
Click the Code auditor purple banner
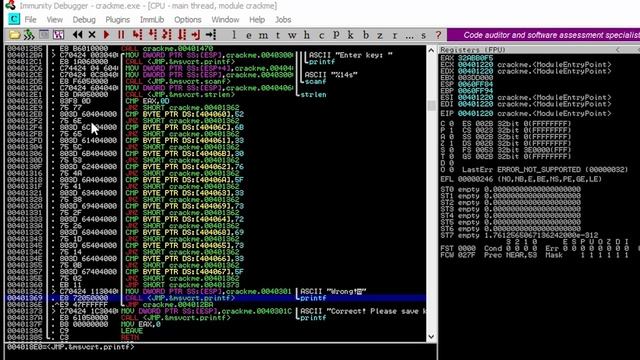543,35
